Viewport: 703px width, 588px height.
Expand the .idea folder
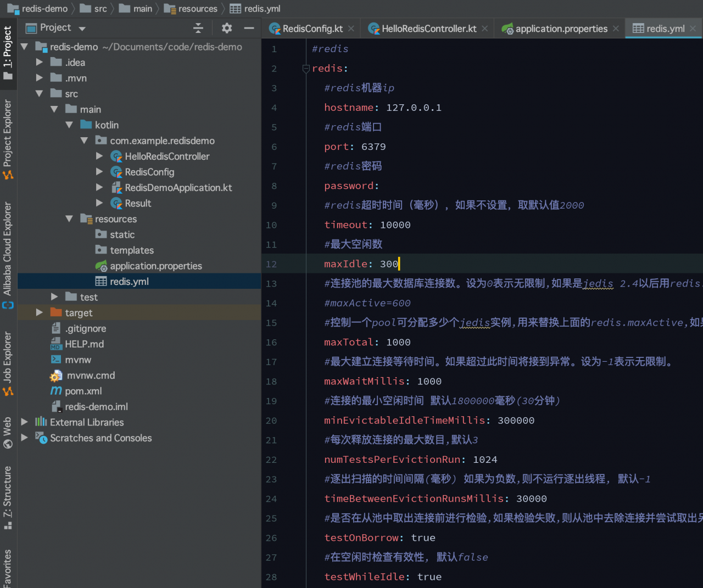[x=39, y=62]
